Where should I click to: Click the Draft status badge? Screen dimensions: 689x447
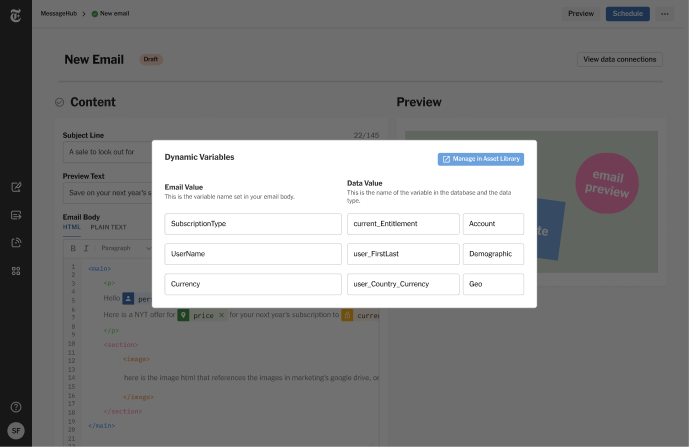(x=151, y=59)
